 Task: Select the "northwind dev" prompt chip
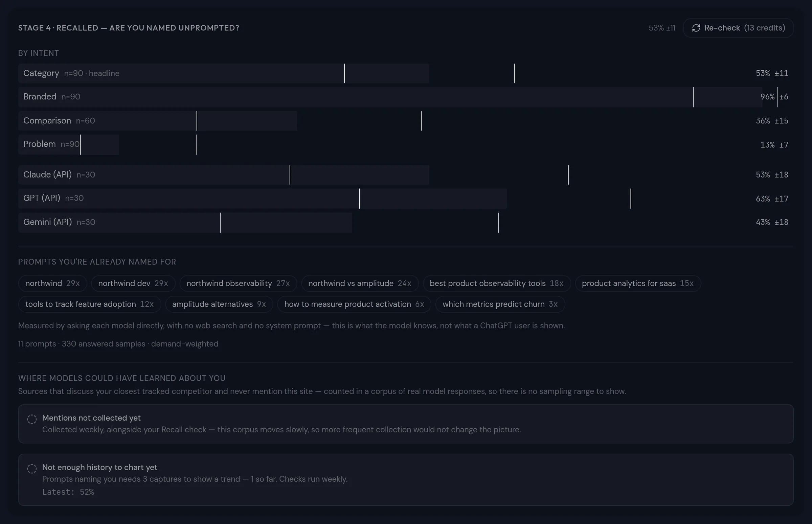pyautogui.click(x=133, y=283)
